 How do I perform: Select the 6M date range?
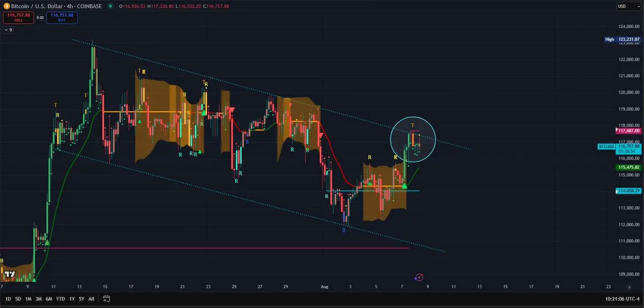(x=49, y=299)
